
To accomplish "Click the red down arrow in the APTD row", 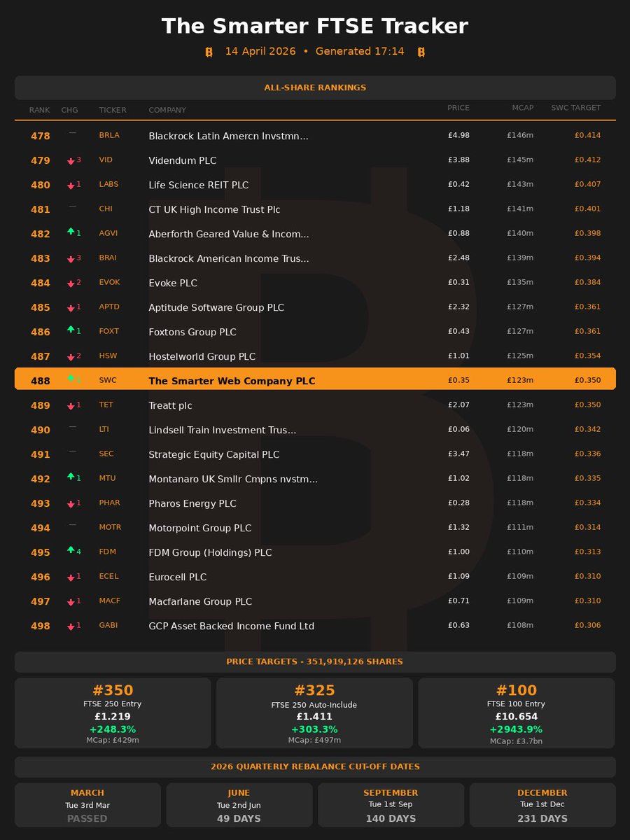I will (x=71, y=308).
